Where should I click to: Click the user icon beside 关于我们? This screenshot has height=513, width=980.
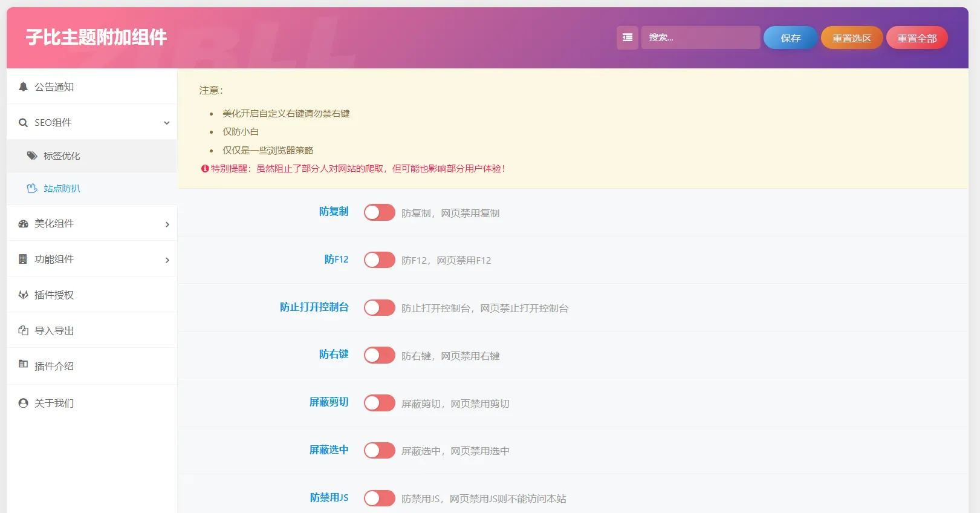pos(23,403)
